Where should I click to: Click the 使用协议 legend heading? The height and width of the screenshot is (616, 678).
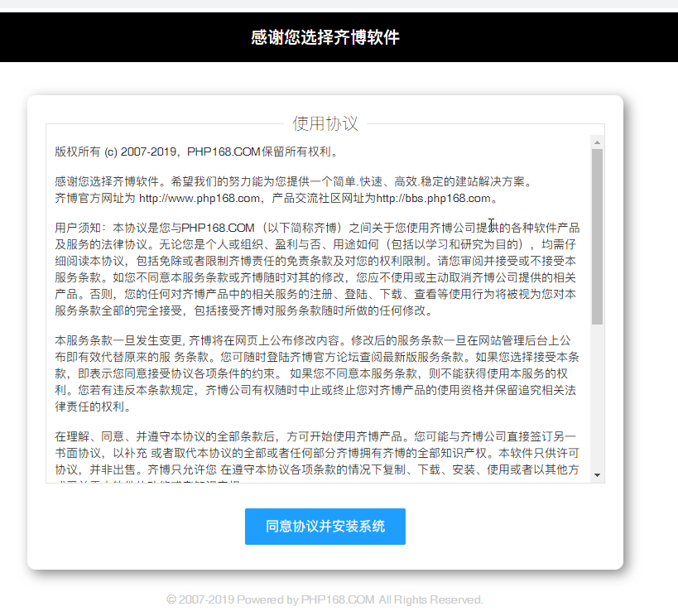[x=325, y=124]
